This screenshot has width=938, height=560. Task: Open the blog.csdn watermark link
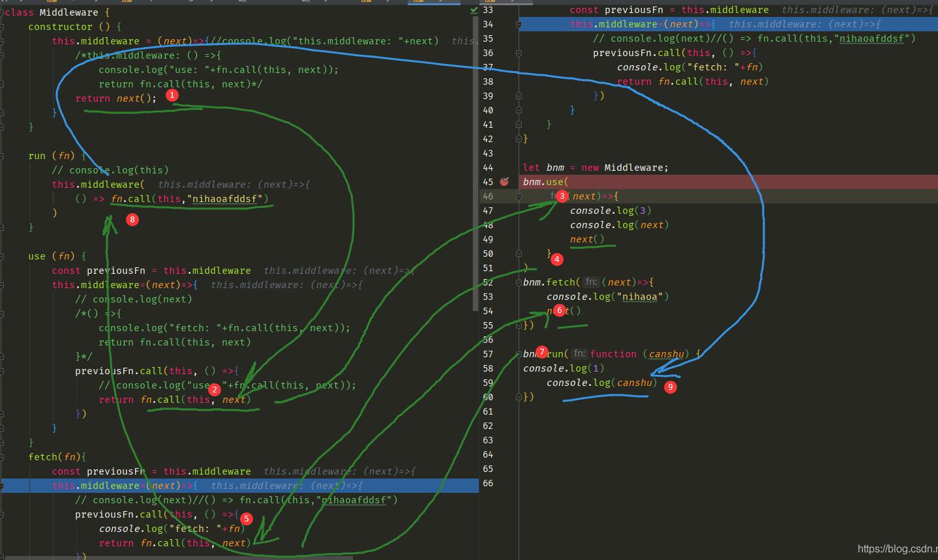pyautogui.click(x=897, y=549)
